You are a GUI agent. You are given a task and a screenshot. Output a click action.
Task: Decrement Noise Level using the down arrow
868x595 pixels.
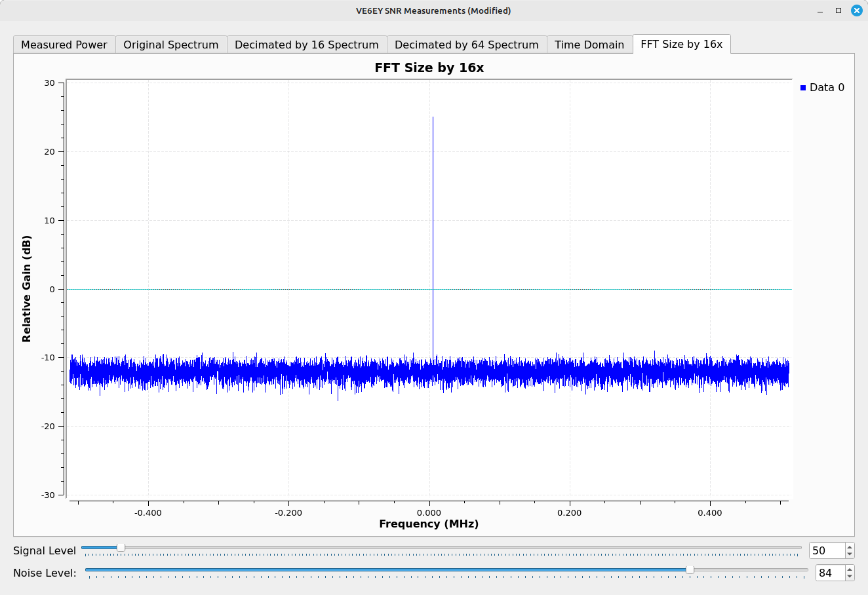coord(850,577)
